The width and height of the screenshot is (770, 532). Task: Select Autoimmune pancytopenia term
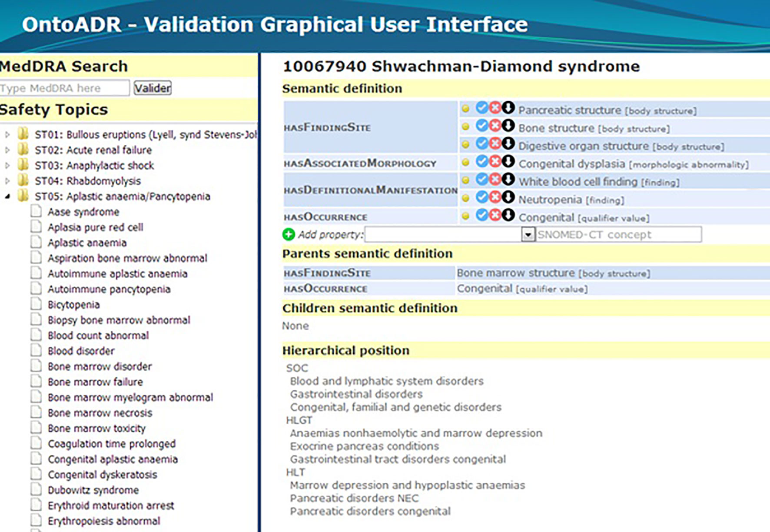click(x=109, y=289)
